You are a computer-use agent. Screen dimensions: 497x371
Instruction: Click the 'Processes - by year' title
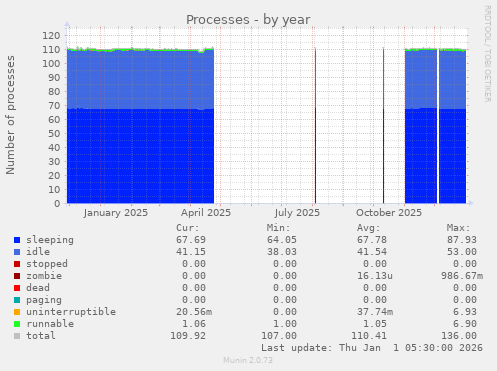pos(248,20)
